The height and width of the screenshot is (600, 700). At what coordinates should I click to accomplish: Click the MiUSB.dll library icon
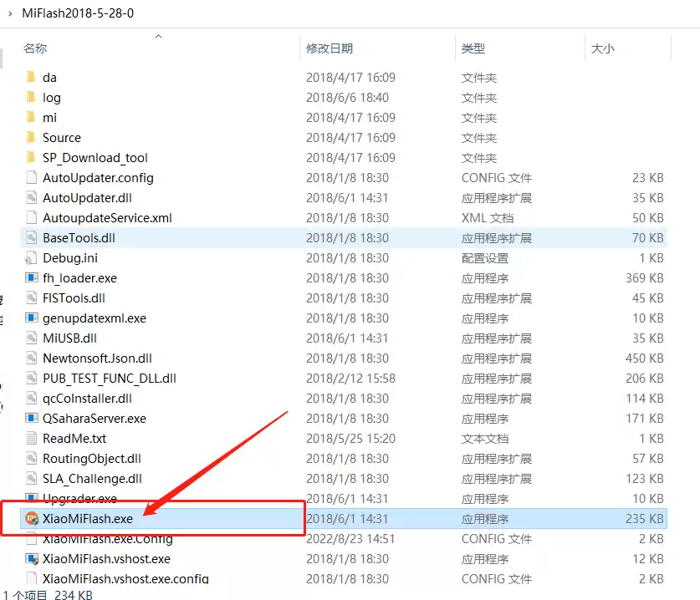(x=33, y=338)
